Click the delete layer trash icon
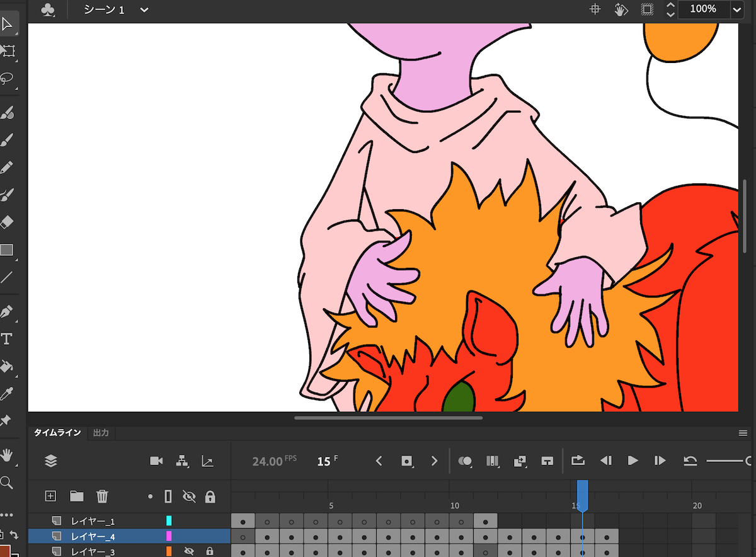Image resolution: width=756 pixels, height=557 pixels. coord(102,497)
